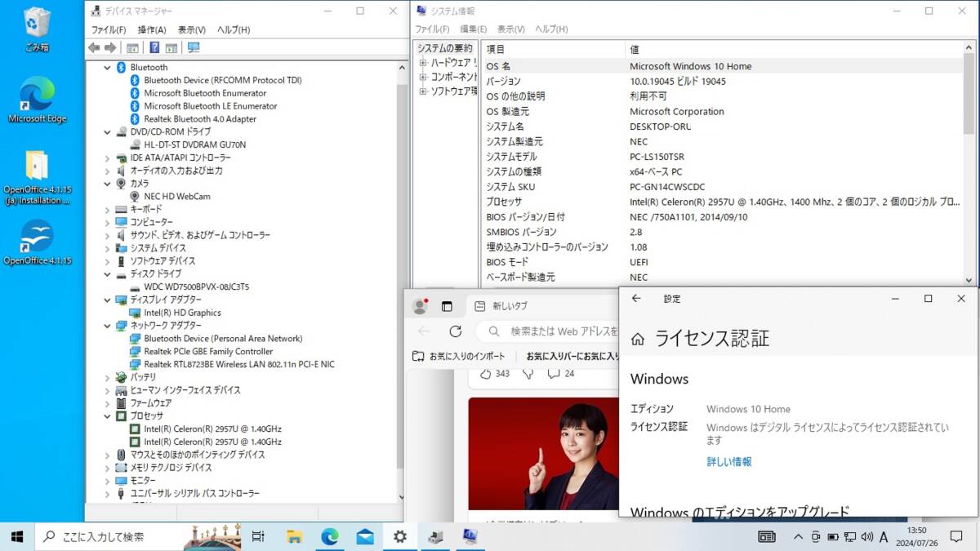Click the back arrow in 設定 window
The image size is (980, 551).
636,299
